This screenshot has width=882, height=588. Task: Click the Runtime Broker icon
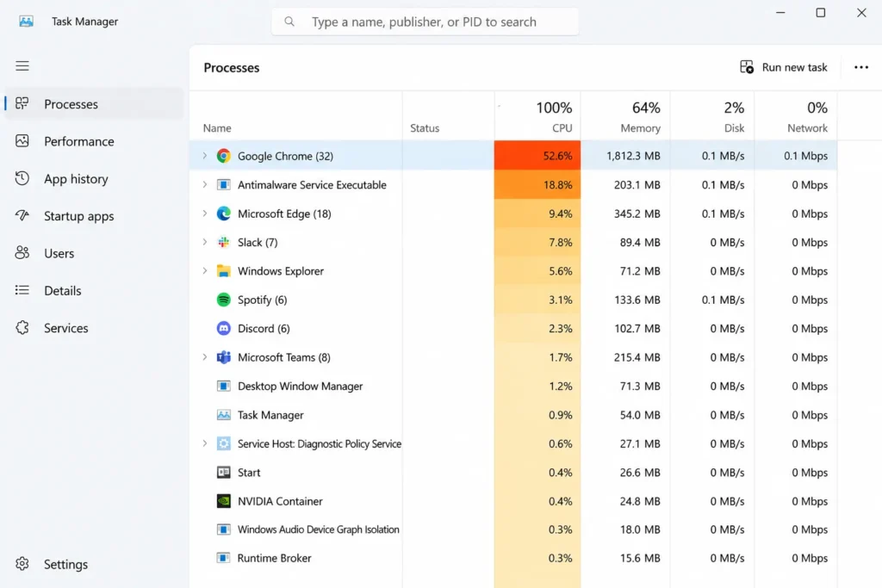223,558
